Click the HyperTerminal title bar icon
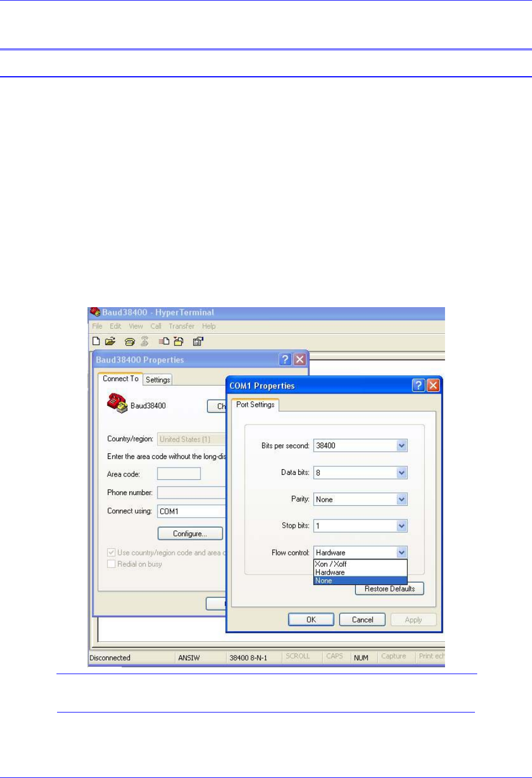This screenshot has height=778, width=532. coord(95,312)
